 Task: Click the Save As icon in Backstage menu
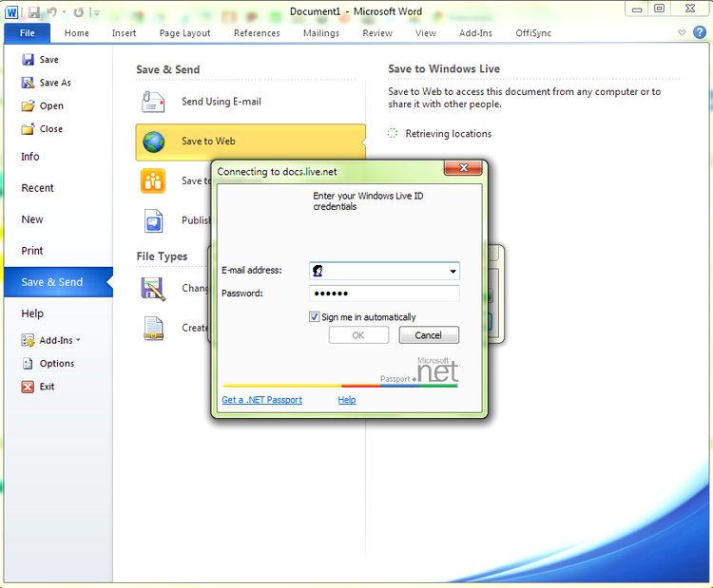coord(29,83)
